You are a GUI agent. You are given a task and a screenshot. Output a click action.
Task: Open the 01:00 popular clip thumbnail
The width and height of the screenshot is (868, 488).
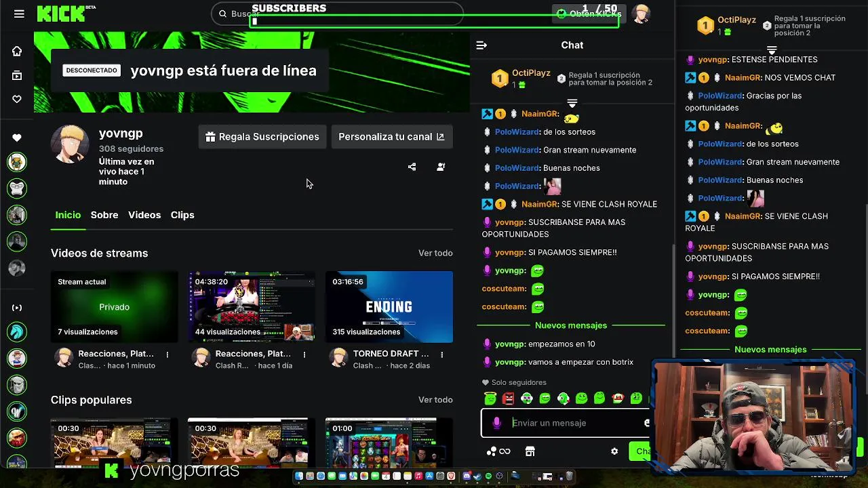tap(389, 443)
